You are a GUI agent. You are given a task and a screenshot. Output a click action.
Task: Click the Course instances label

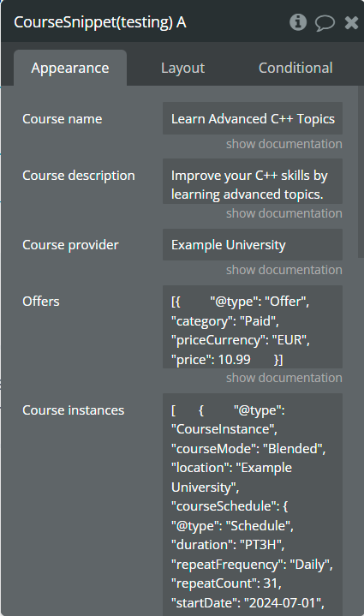click(74, 410)
